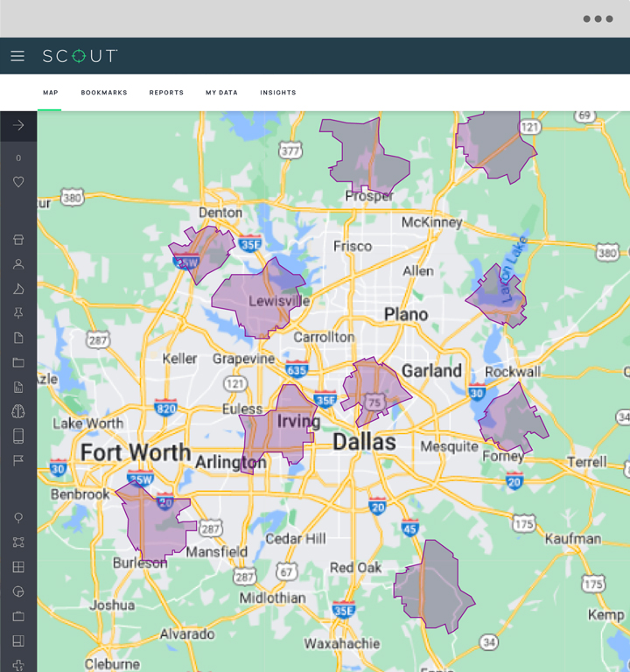Click the three-dot window menu
This screenshot has width=630, height=672.
coord(598,18)
